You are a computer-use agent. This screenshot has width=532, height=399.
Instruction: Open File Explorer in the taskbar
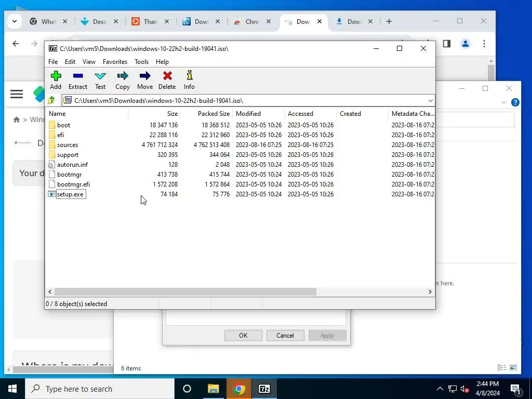tap(214, 389)
